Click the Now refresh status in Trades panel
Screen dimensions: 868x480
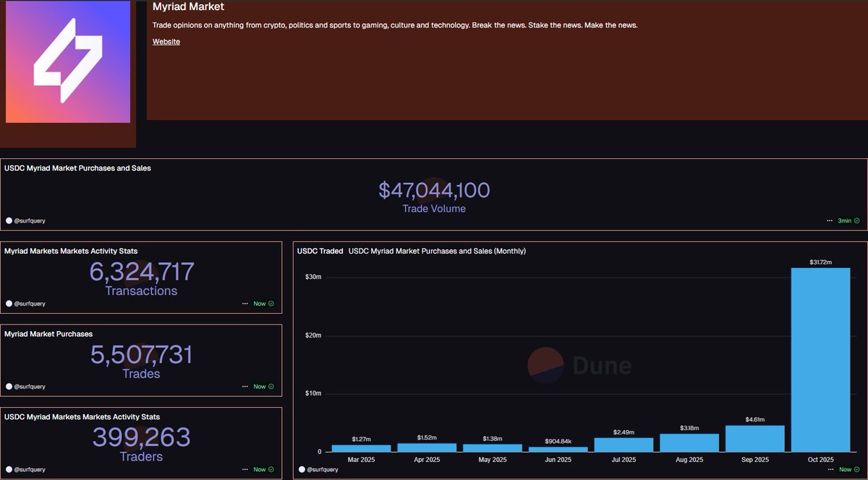click(x=263, y=387)
